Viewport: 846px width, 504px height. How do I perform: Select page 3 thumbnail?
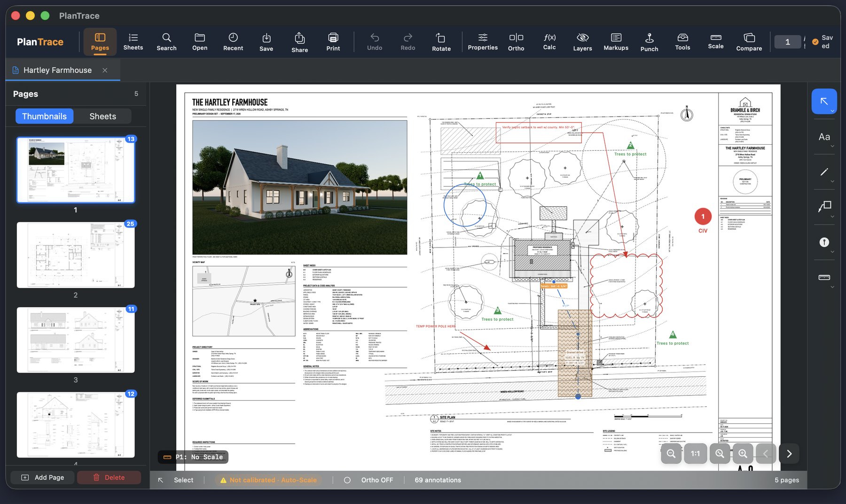coord(76,340)
